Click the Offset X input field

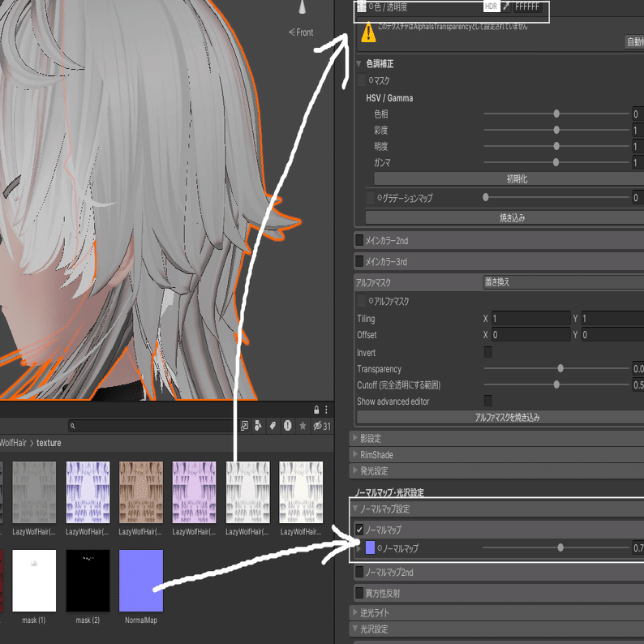(x=531, y=334)
